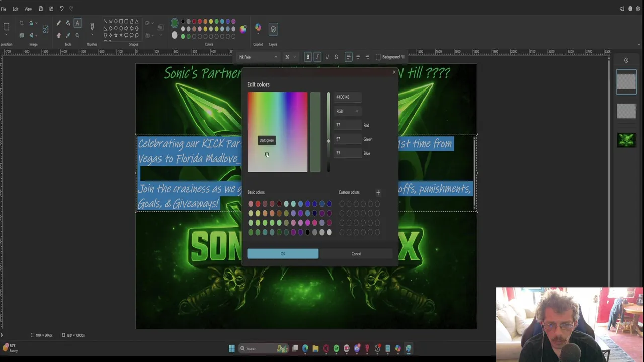
Task: Select Color 2 white swatch in ribbon
Action: 175,35
